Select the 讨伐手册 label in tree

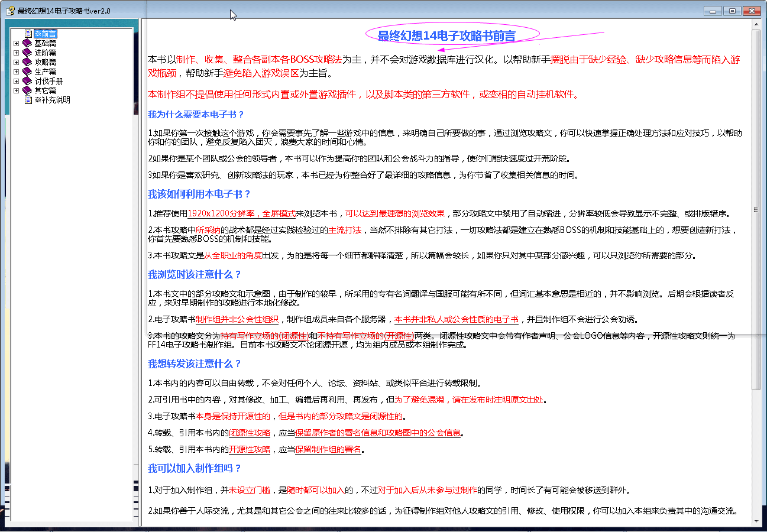click(48, 81)
